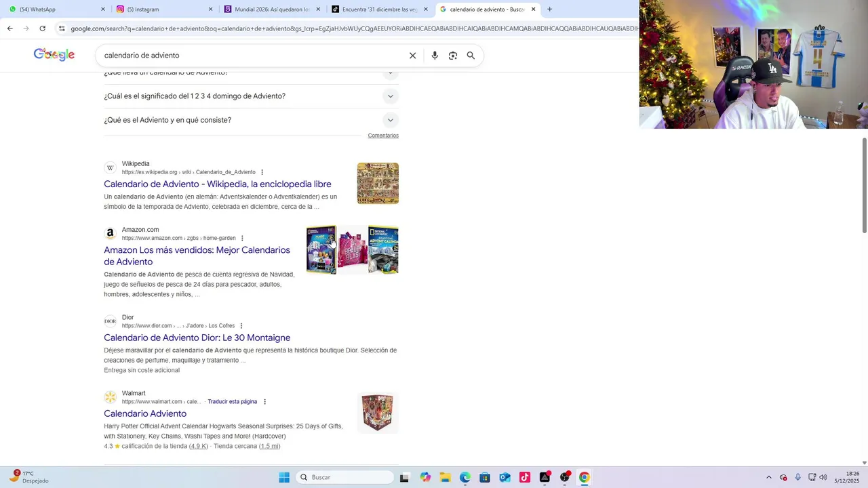Open Microsoft Edge from the taskbar
This screenshot has width=868, height=488.
pos(465,477)
